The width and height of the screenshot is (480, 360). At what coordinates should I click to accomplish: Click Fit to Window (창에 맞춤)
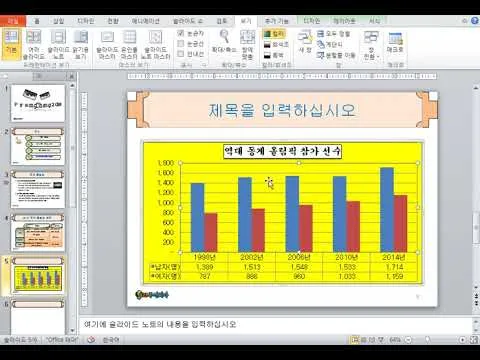(247, 44)
